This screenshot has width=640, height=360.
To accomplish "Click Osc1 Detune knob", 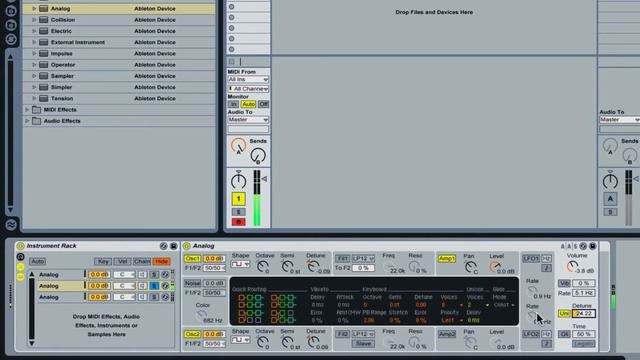I will 313,266.
